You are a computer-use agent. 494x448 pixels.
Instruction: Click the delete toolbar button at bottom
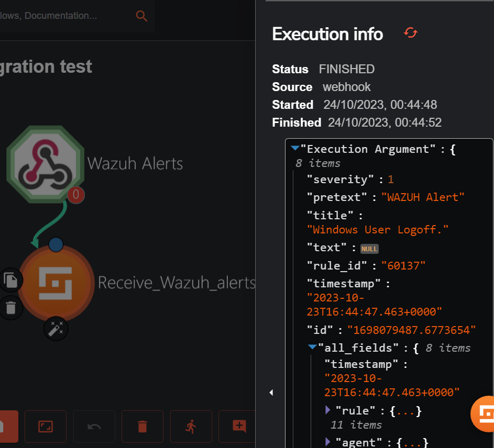click(142, 426)
